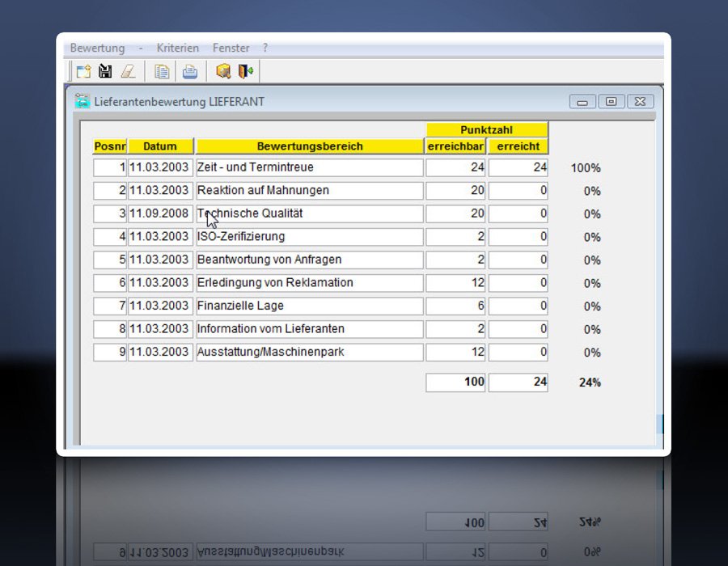Click erreichbar 12 for Erledingung von Reklamation

(x=455, y=283)
